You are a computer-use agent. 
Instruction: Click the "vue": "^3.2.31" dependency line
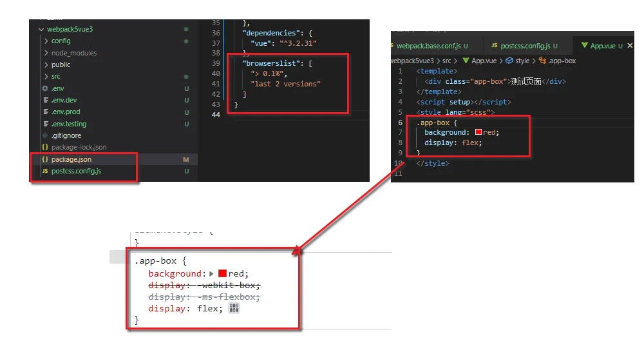click(283, 43)
